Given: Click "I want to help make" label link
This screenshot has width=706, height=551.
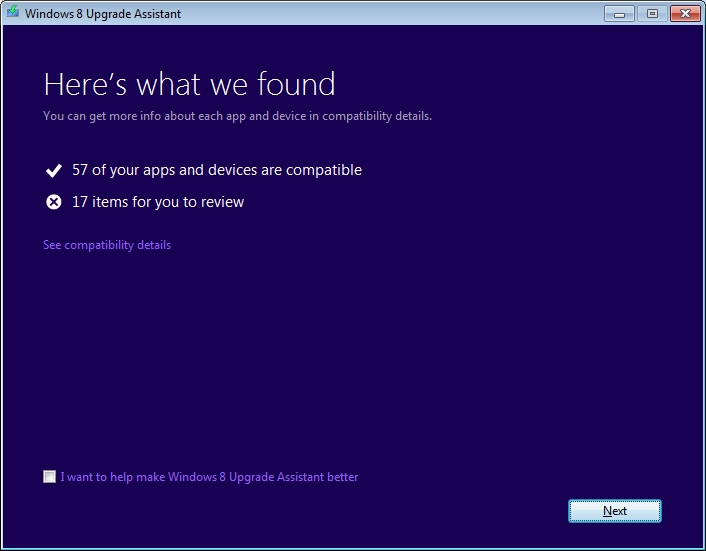Looking at the screenshot, I should pyautogui.click(x=209, y=477).
